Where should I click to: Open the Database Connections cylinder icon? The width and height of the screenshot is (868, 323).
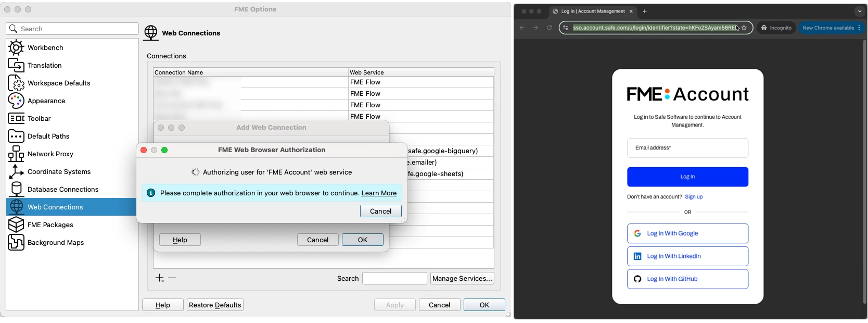(16, 189)
